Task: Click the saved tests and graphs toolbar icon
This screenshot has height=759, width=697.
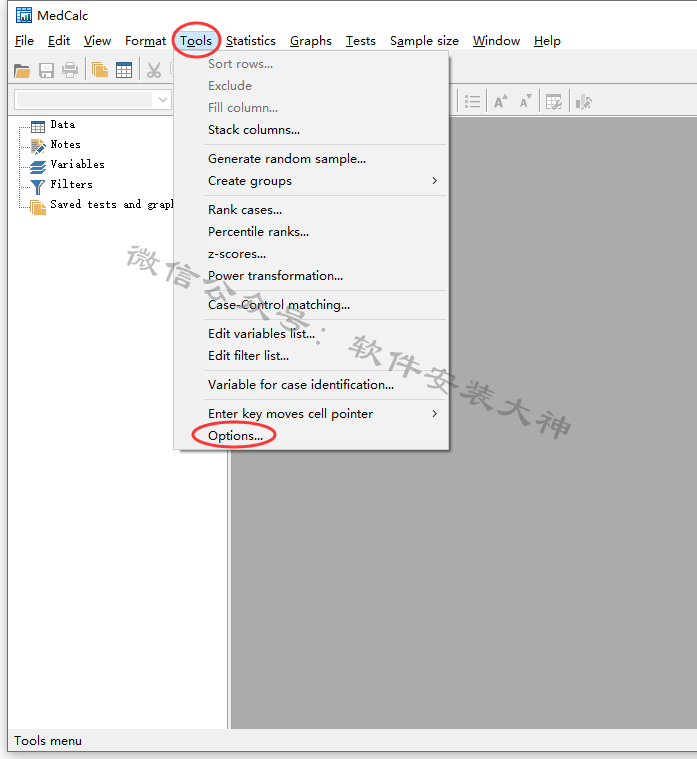Action: point(100,70)
